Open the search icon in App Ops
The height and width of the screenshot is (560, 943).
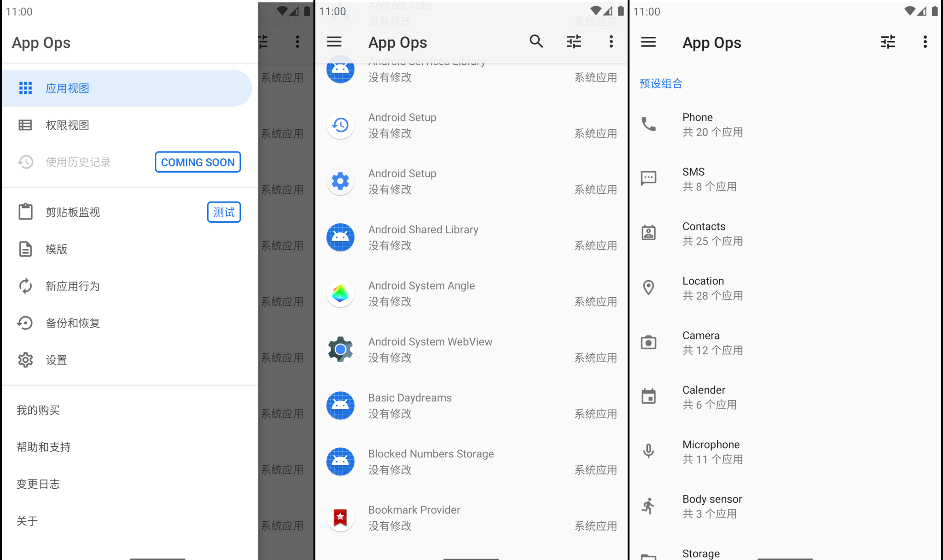(536, 42)
